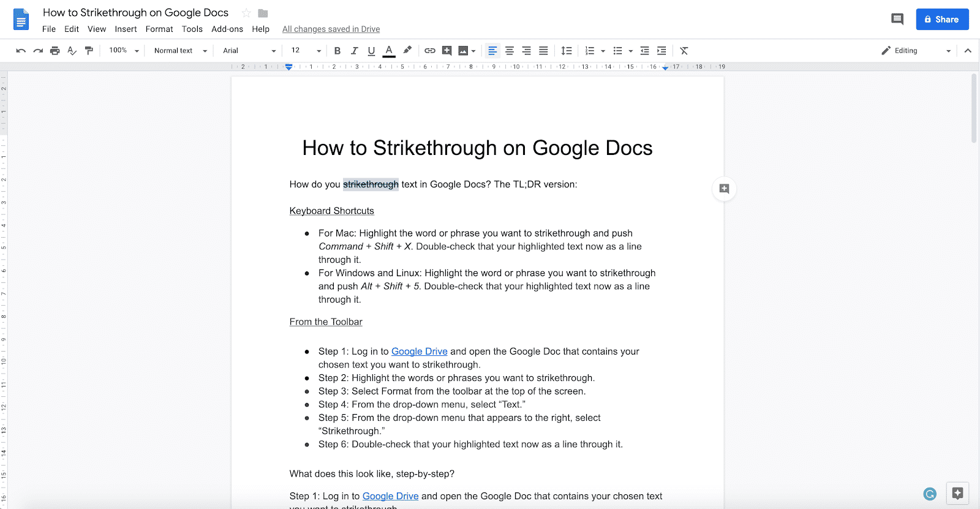
Task: Open the Help menu
Action: (261, 29)
